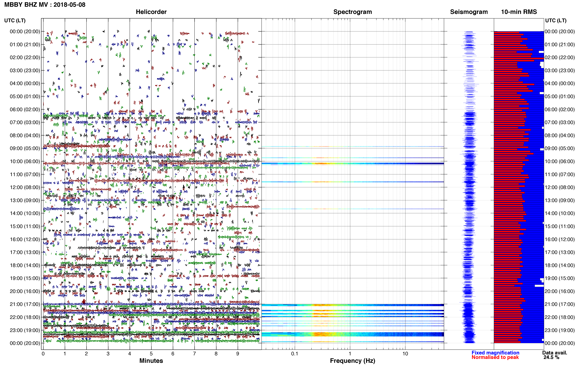Click the left 01:00 (21:00) time label
Screen dimensions: 588x368
coord(25,45)
